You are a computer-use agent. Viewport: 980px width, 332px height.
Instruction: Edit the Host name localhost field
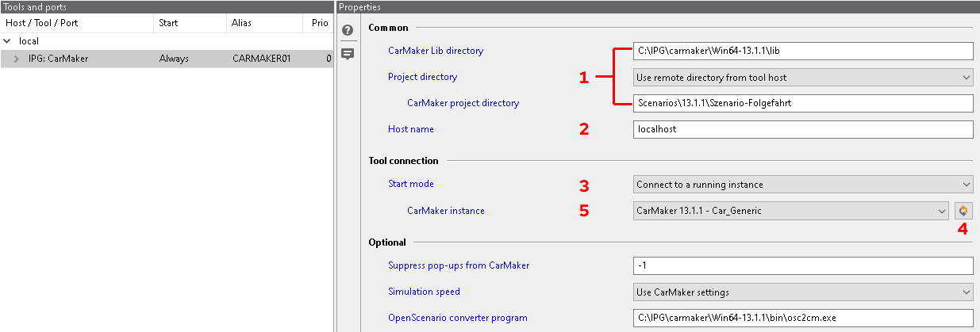pyautogui.click(x=803, y=129)
